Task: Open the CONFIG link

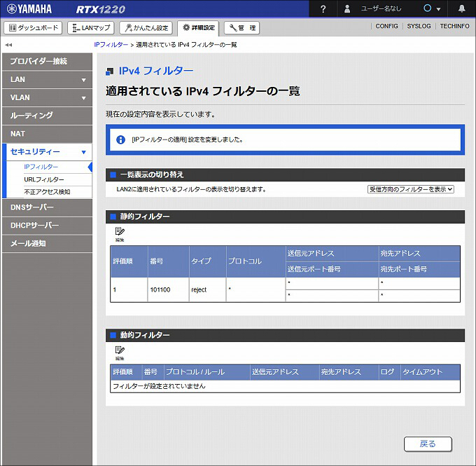Action: (386, 26)
